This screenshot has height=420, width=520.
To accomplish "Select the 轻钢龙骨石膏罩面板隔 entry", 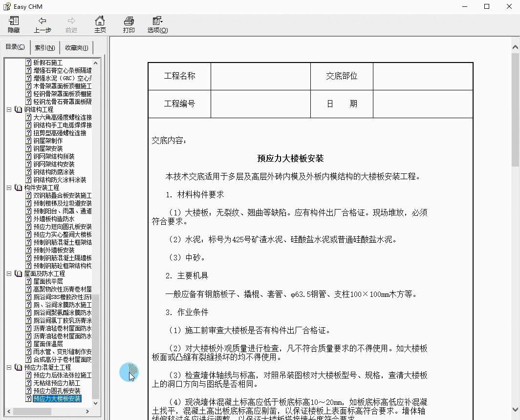I will pyautogui.click(x=63, y=102).
